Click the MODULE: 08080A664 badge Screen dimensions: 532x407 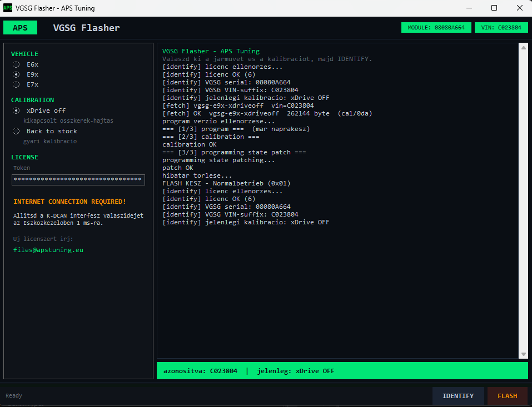pos(436,27)
